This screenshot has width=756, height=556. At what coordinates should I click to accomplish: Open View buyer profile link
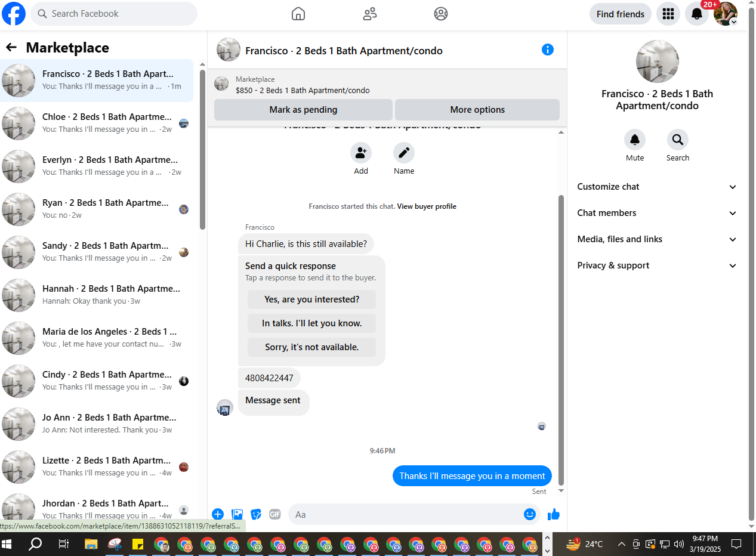pyautogui.click(x=427, y=206)
